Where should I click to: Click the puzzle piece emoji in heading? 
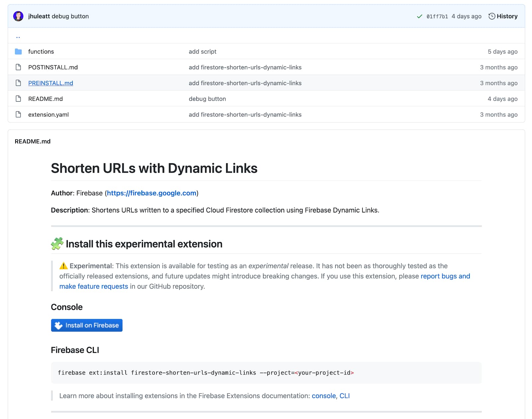(57, 243)
